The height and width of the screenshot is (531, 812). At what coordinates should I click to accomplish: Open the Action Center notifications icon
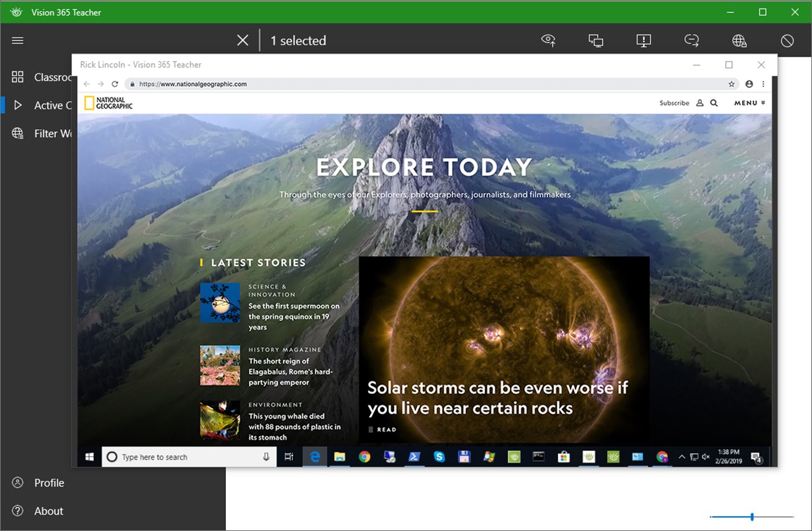pyautogui.click(x=757, y=458)
